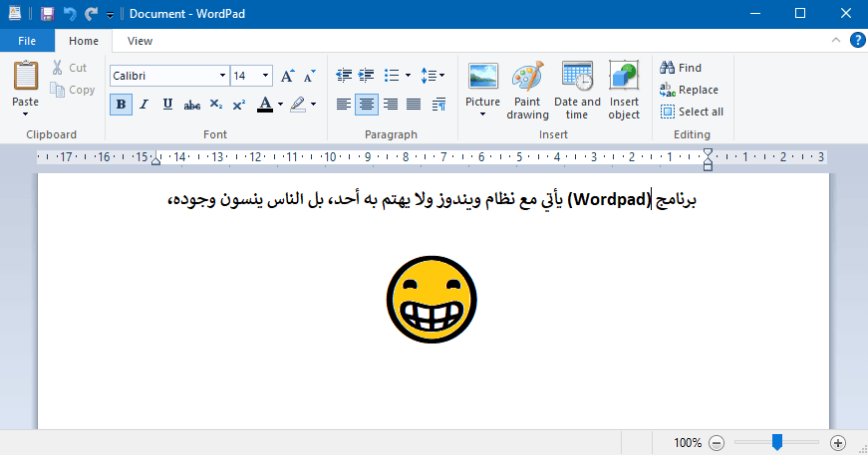Justify the paragraph text
The height and width of the screenshot is (455, 868).
414,105
